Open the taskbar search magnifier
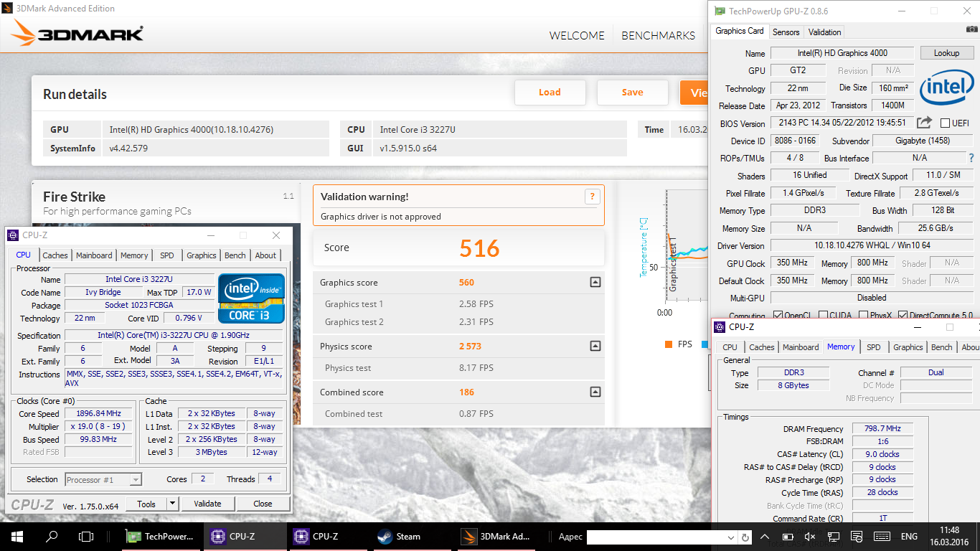This screenshot has width=980, height=551. click(52, 536)
